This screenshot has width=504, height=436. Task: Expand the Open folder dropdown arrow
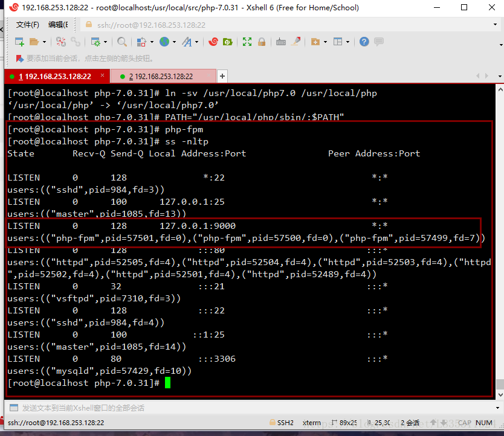pyautogui.click(x=44, y=42)
